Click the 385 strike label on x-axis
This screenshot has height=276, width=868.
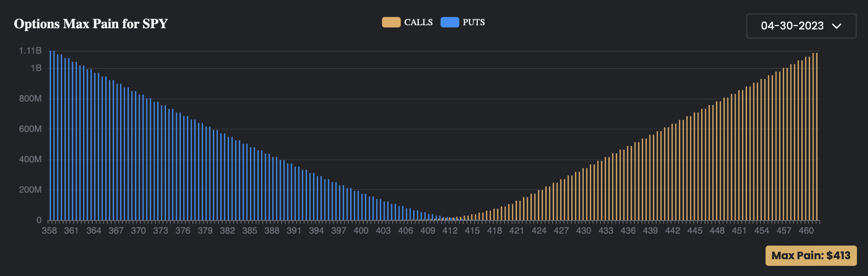(x=249, y=231)
